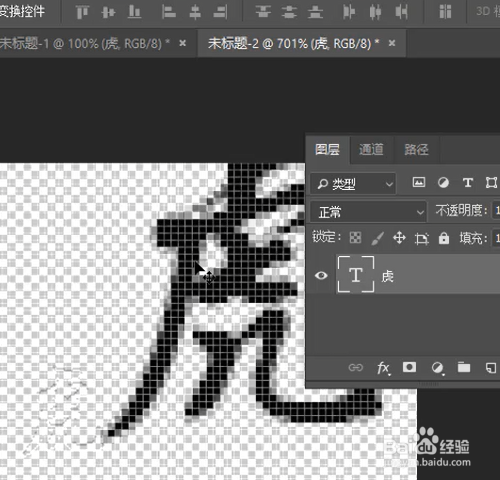Distribute bottom edges icon
The height and width of the screenshot is (480, 500).
coord(315,12)
